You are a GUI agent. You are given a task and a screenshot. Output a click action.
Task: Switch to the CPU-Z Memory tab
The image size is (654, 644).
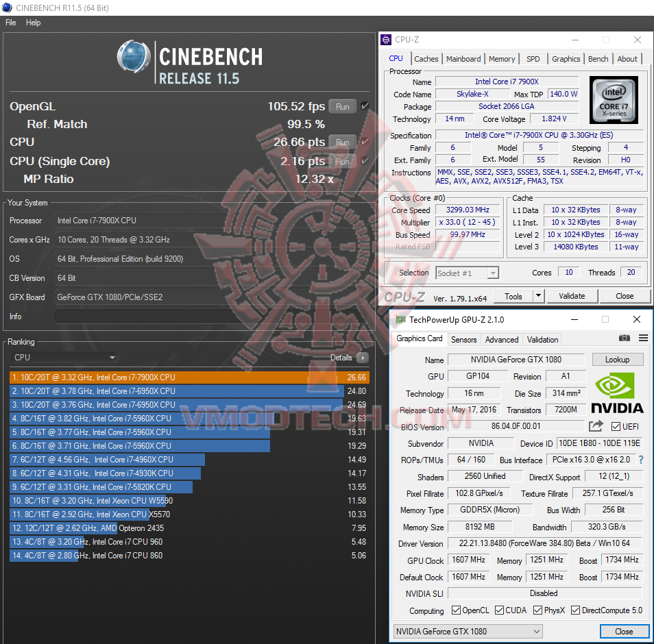pyautogui.click(x=502, y=59)
